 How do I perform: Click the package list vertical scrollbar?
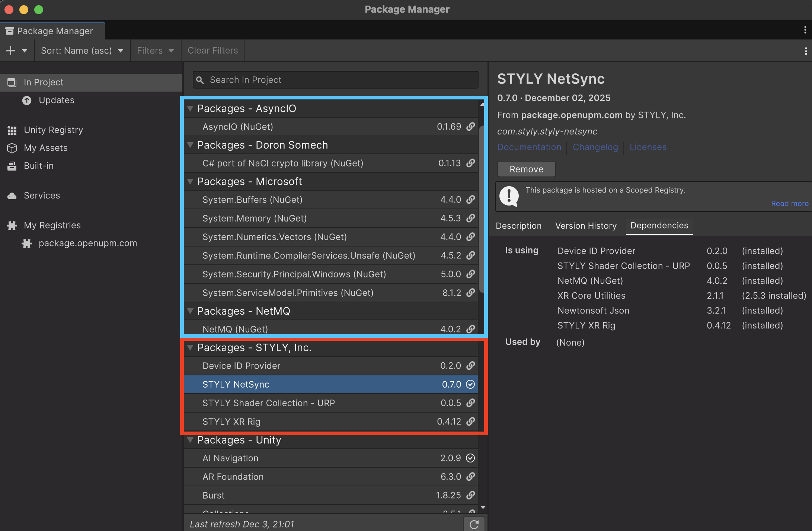pos(482,209)
